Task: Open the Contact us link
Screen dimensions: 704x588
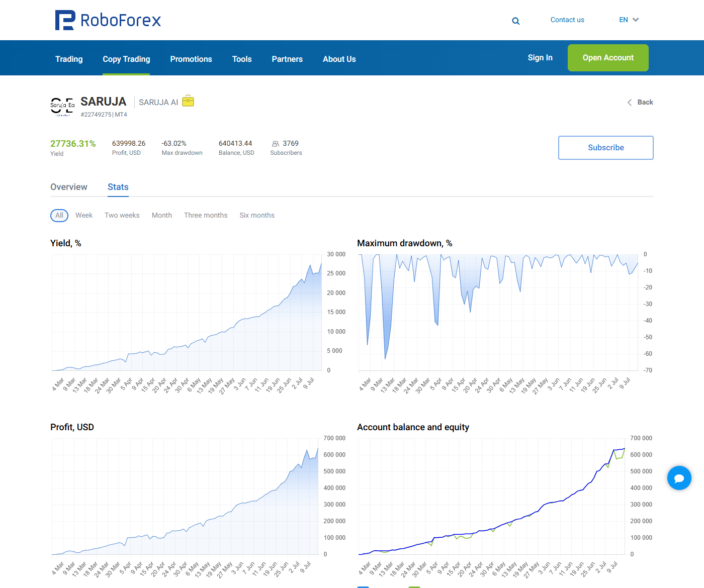Action: (x=567, y=20)
